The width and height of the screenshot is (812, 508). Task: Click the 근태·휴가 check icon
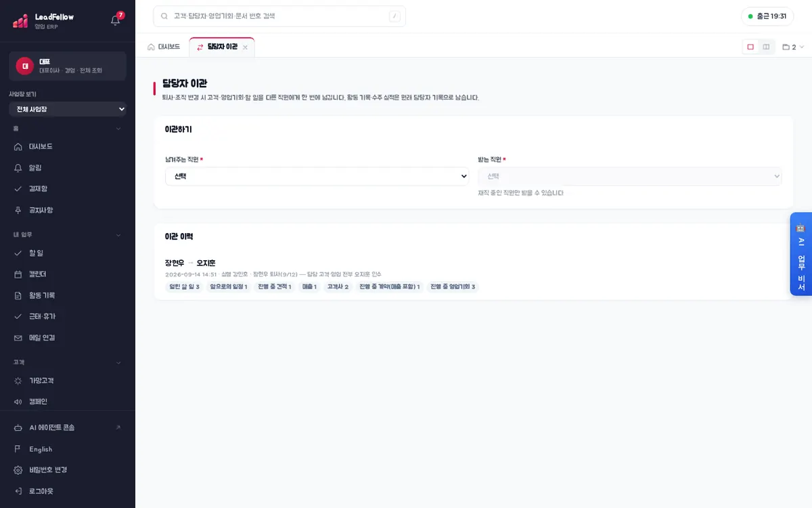pyautogui.click(x=18, y=316)
